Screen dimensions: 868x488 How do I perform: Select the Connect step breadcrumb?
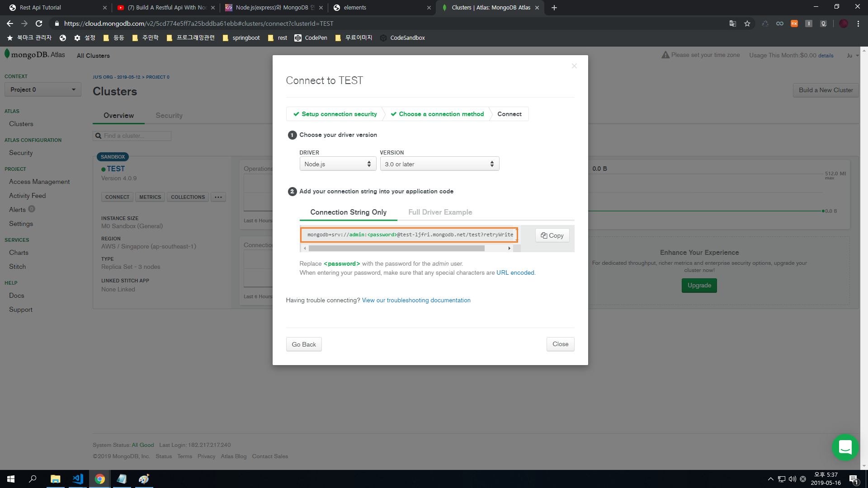coord(509,114)
